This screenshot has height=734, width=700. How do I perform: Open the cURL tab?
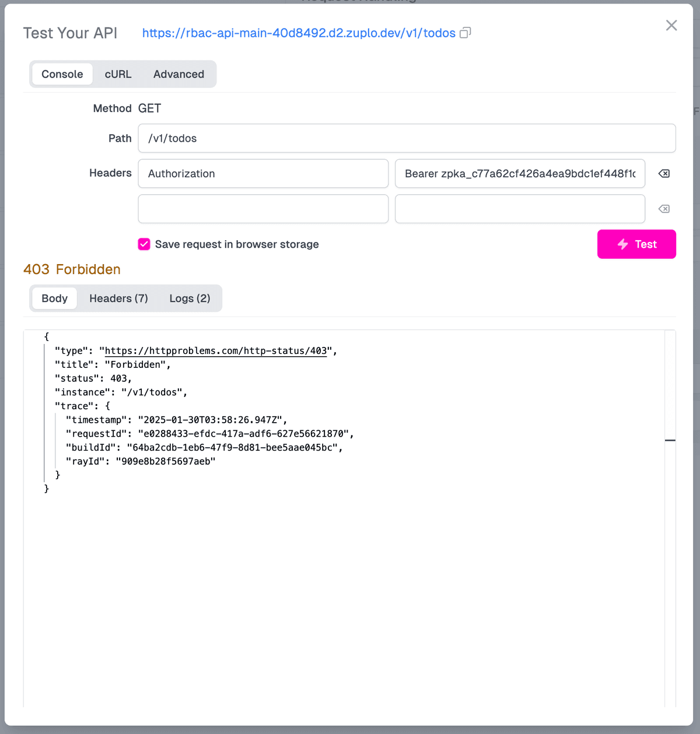coord(118,74)
